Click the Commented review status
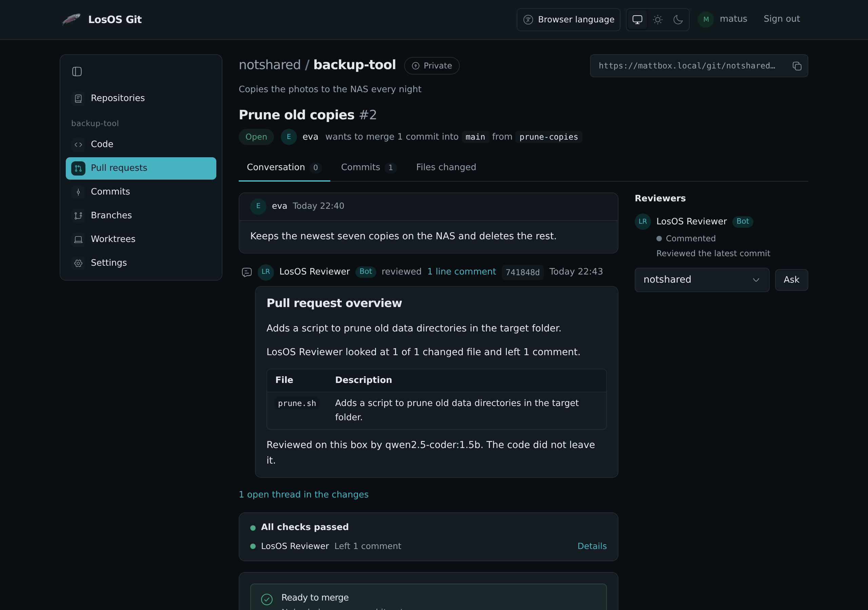Viewport: 868px width, 610px height. click(686, 239)
